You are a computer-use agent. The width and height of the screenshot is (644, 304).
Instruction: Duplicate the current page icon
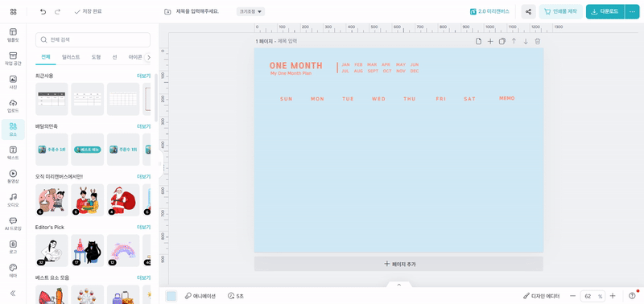coord(502,42)
